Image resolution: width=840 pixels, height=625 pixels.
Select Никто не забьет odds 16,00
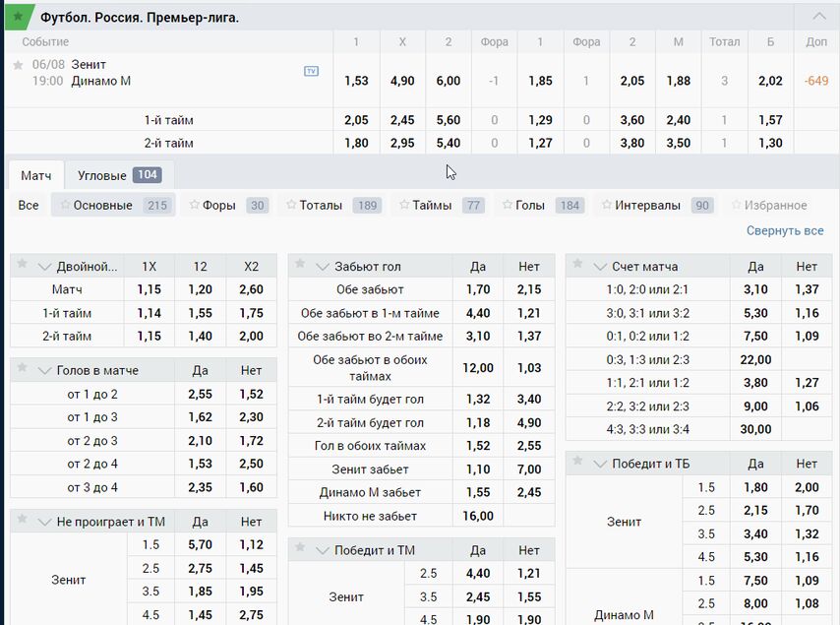(x=478, y=516)
